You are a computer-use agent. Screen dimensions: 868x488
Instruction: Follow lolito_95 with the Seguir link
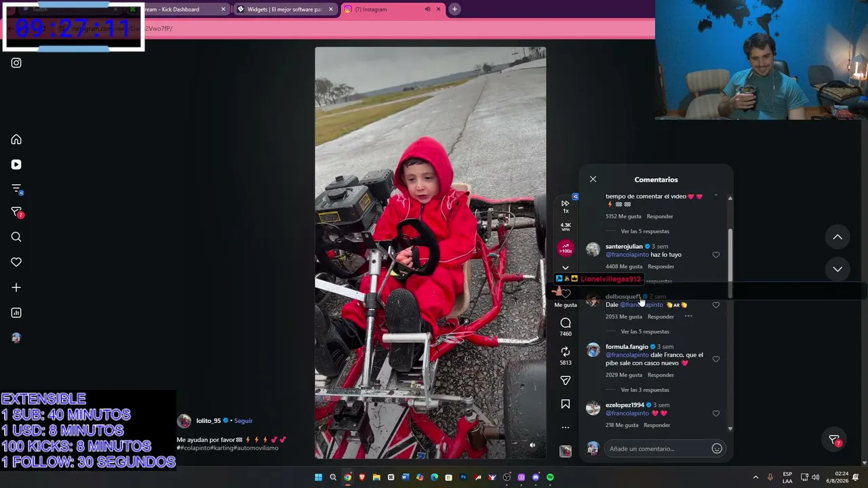pos(243,421)
